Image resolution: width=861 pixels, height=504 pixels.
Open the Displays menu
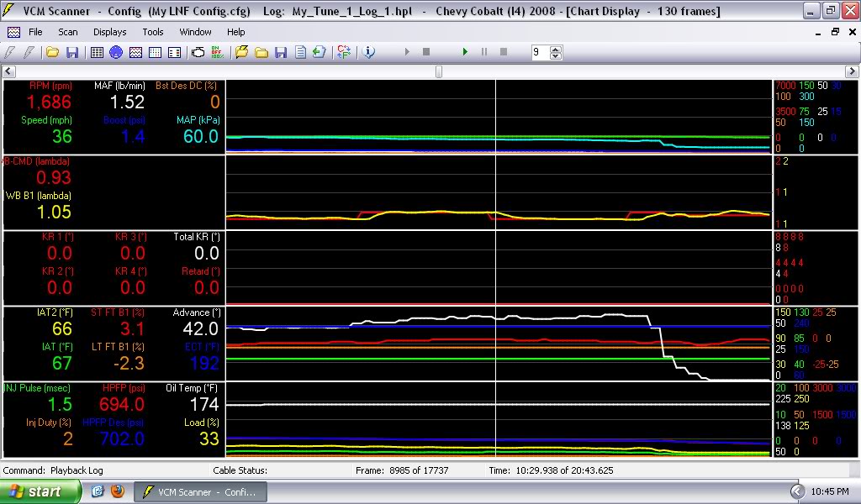click(x=109, y=32)
